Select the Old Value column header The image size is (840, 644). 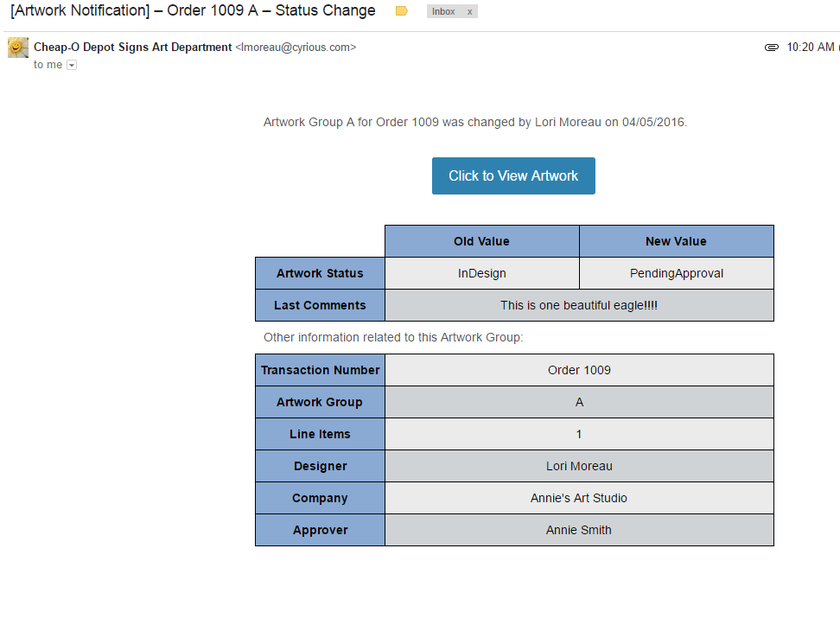pyautogui.click(x=481, y=241)
